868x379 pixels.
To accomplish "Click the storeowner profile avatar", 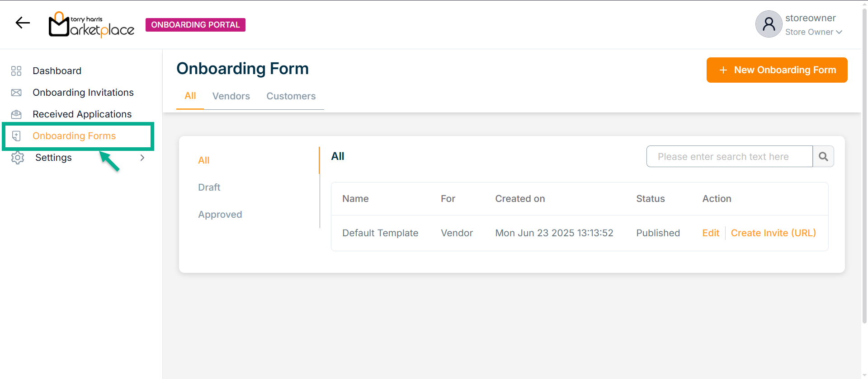I will pos(769,24).
